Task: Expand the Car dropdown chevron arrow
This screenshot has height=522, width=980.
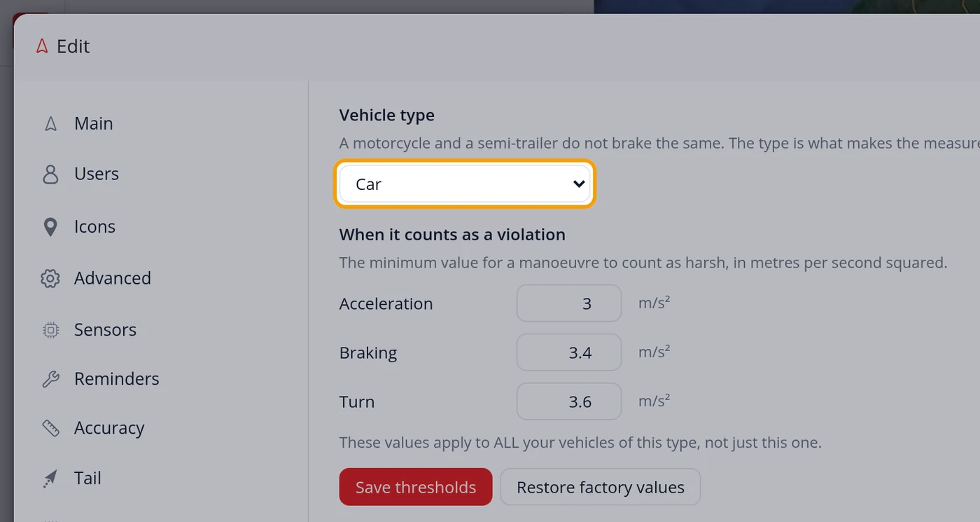Action: tap(579, 184)
